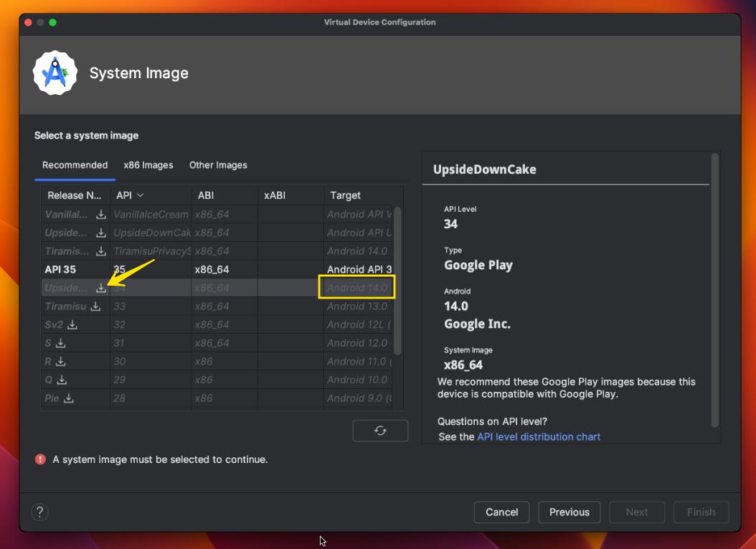The width and height of the screenshot is (756, 549).
Task: Click the Cancel button
Action: pos(501,512)
